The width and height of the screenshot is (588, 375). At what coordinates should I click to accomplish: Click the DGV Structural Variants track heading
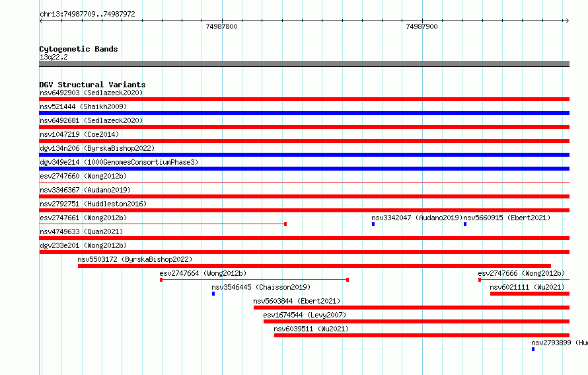(92, 85)
